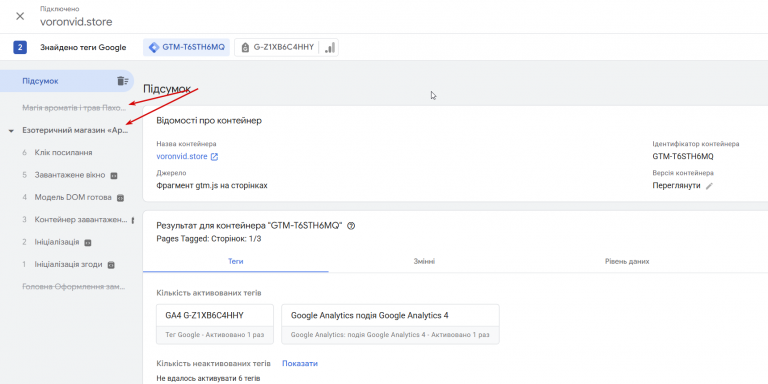The height and width of the screenshot is (384, 768).
Task: Click the clear events list icon beside Підсумок
Action: 122,81
